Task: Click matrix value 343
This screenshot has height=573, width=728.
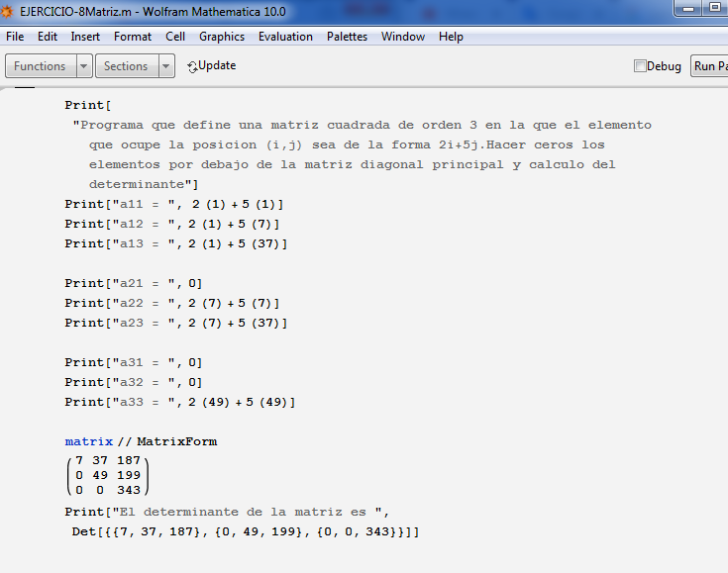Action: 129,490
